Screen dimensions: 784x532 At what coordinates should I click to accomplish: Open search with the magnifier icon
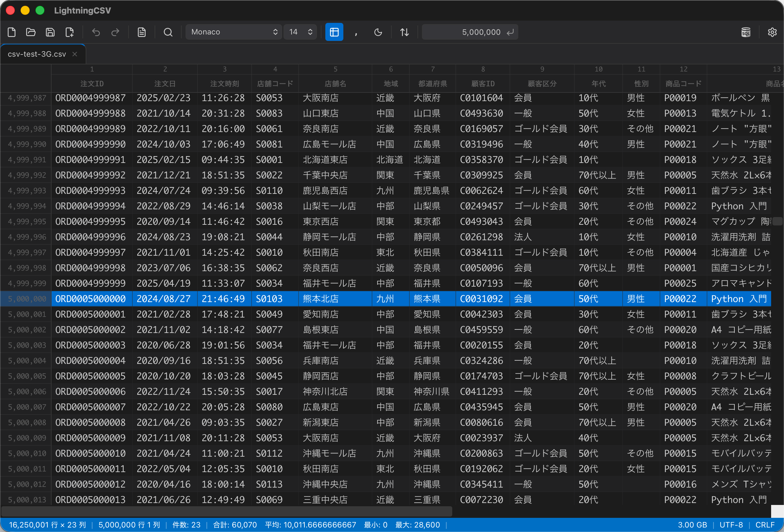(168, 32)
